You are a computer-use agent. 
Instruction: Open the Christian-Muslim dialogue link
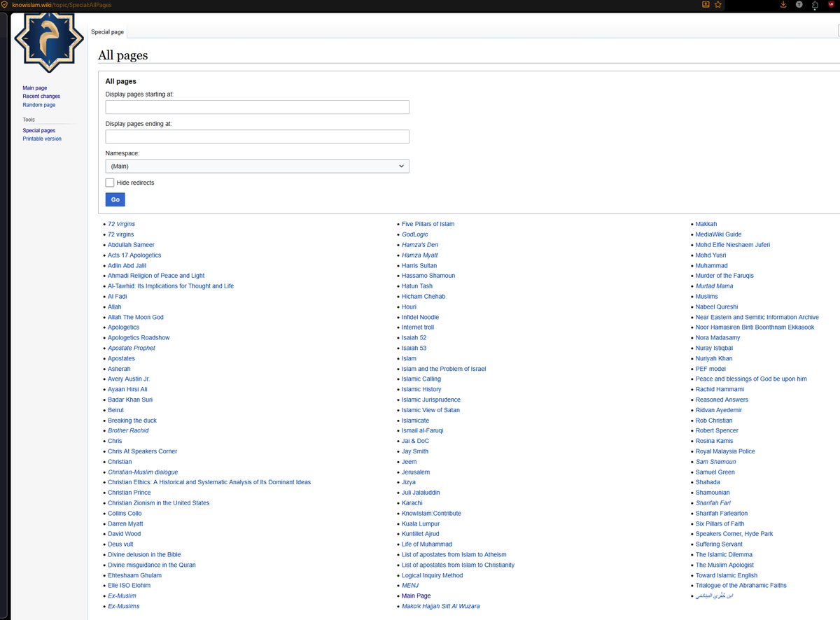143,472
